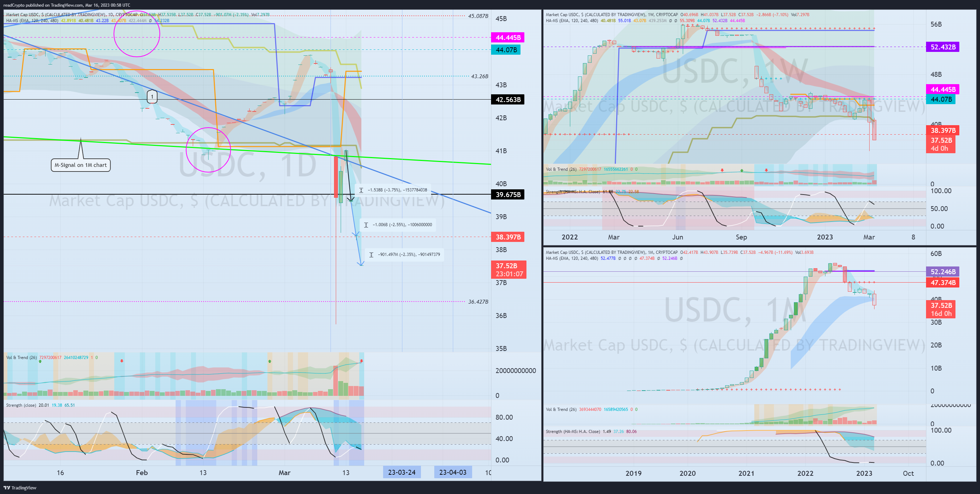Click 'Strength (close)' indicator legend on daily chart
Viewport: 980px width, 494px height.
point(21,405)
